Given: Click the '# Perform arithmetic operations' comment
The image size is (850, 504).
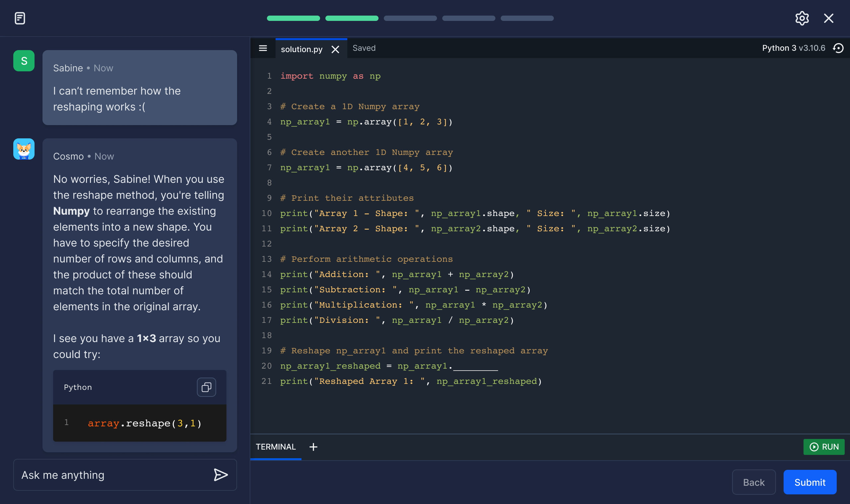Looking at the screenshot, I should [x=366, y=259].
